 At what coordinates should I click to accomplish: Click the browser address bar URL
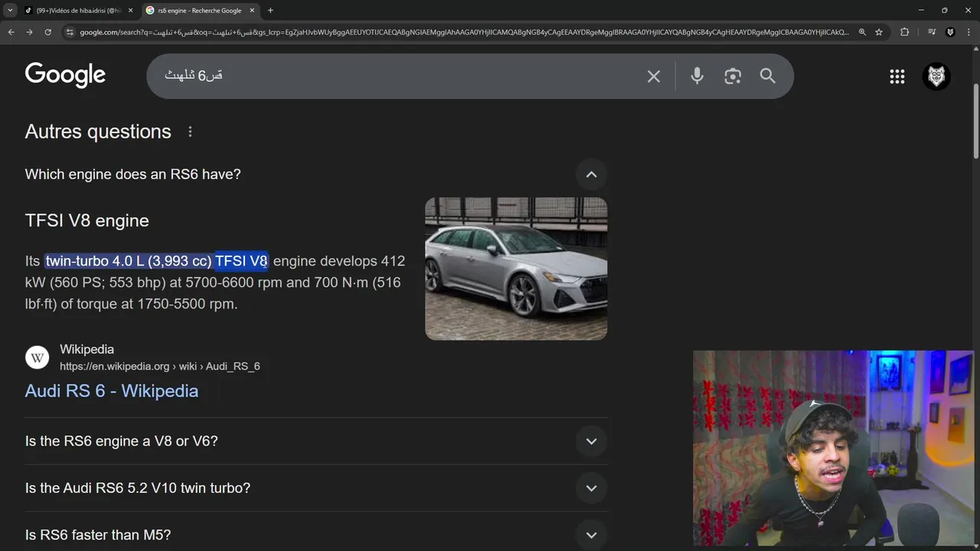click(464, 32)
